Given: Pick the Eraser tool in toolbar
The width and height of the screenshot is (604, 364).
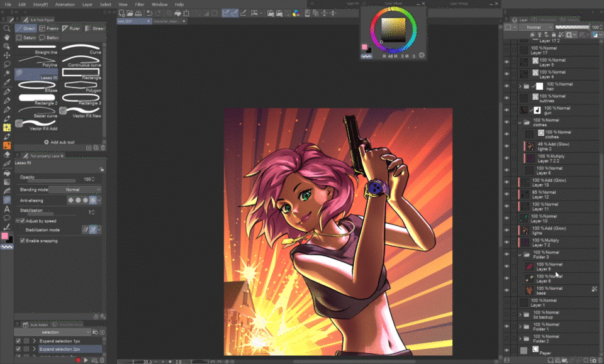Looking at the screenshot, I should (x=7, y=154).
